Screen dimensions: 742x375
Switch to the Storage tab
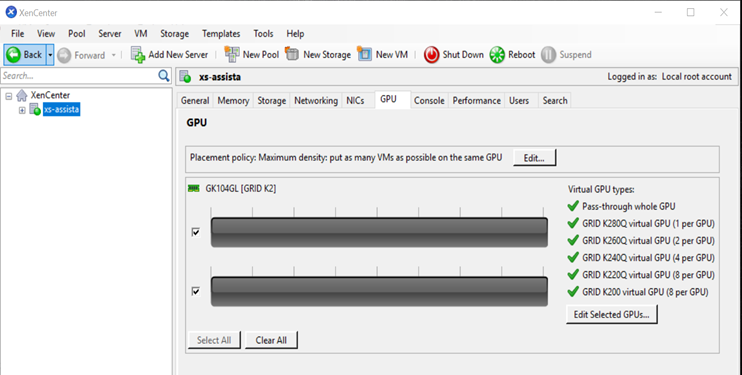(272, 100)
